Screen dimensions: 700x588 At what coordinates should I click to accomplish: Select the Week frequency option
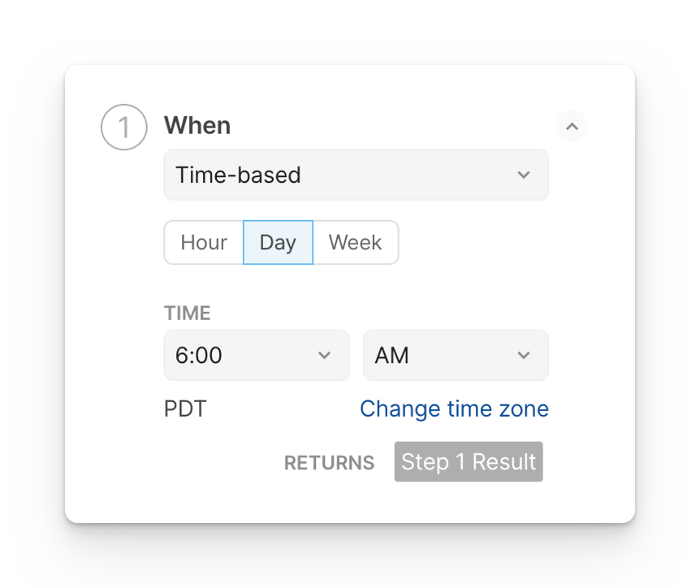pos(355,243)
